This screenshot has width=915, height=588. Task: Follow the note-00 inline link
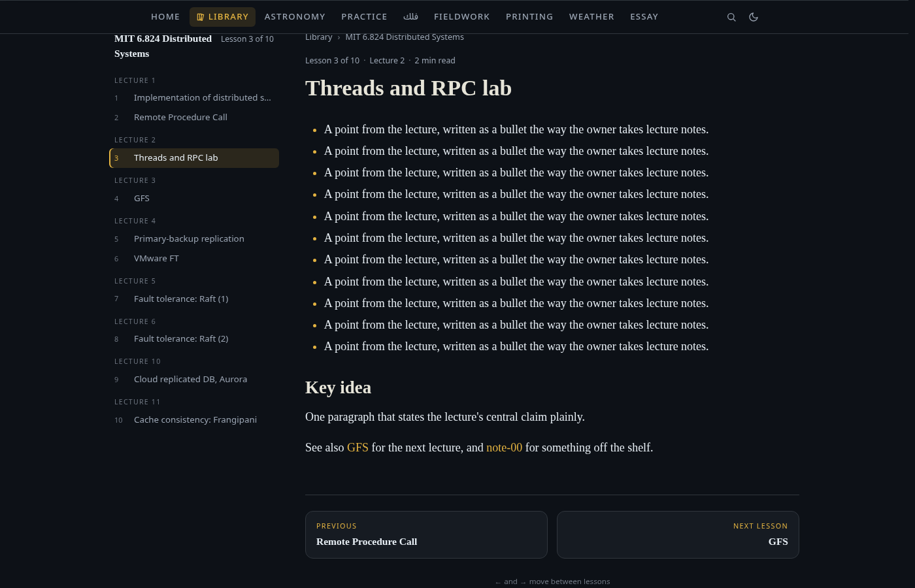504,448
